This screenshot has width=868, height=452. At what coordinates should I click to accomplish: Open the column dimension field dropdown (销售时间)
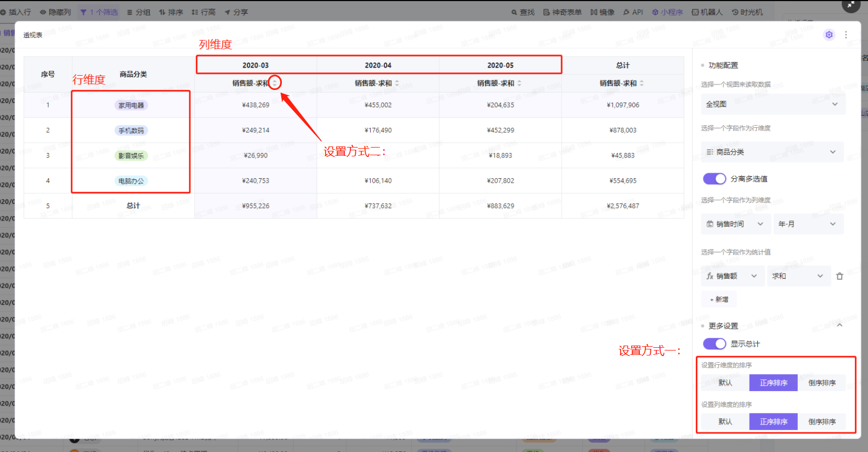pyautogui.click(x=735, y=224)
